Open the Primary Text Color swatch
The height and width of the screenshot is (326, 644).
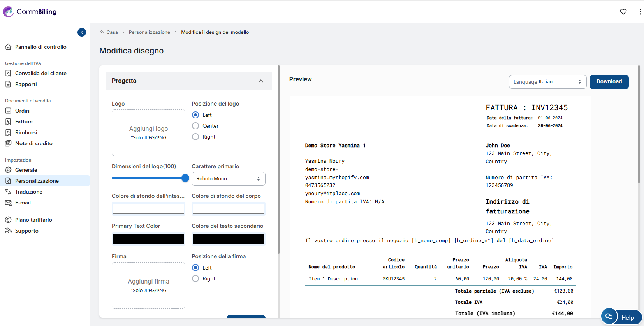pos(148,239)
